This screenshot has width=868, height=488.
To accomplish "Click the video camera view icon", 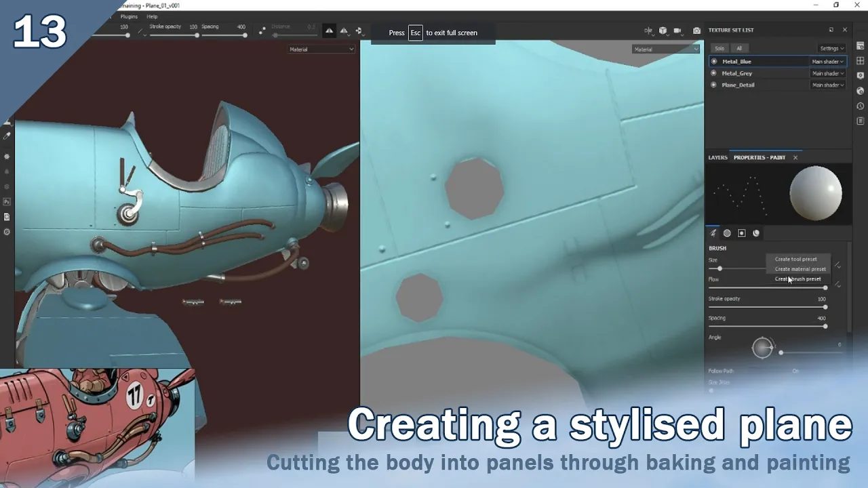I will point(677,30).
